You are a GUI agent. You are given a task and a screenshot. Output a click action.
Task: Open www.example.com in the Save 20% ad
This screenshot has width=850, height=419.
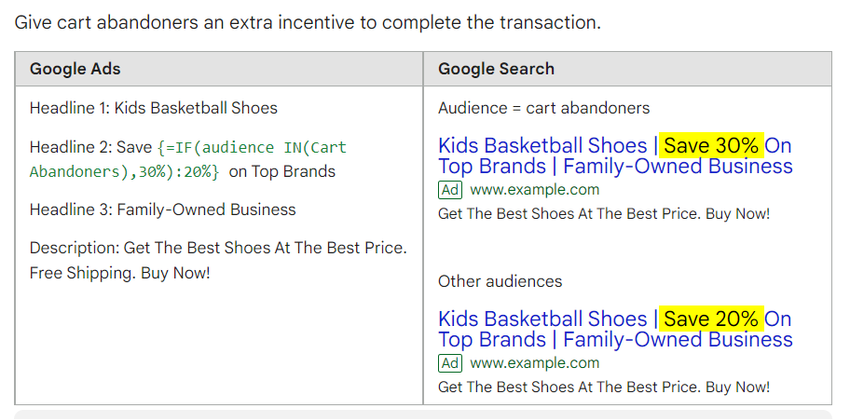pyautogui.click(x=534, y=363)
